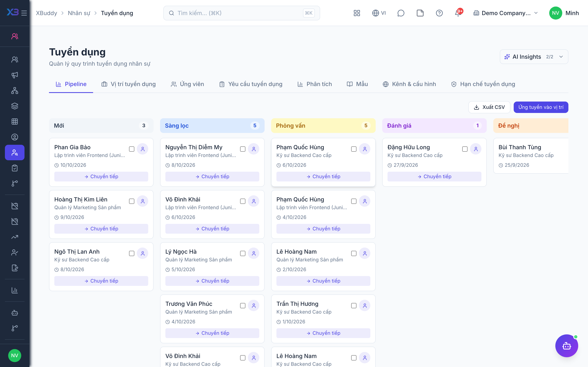Expand the AI Insights dropdown

pos(534,57)
